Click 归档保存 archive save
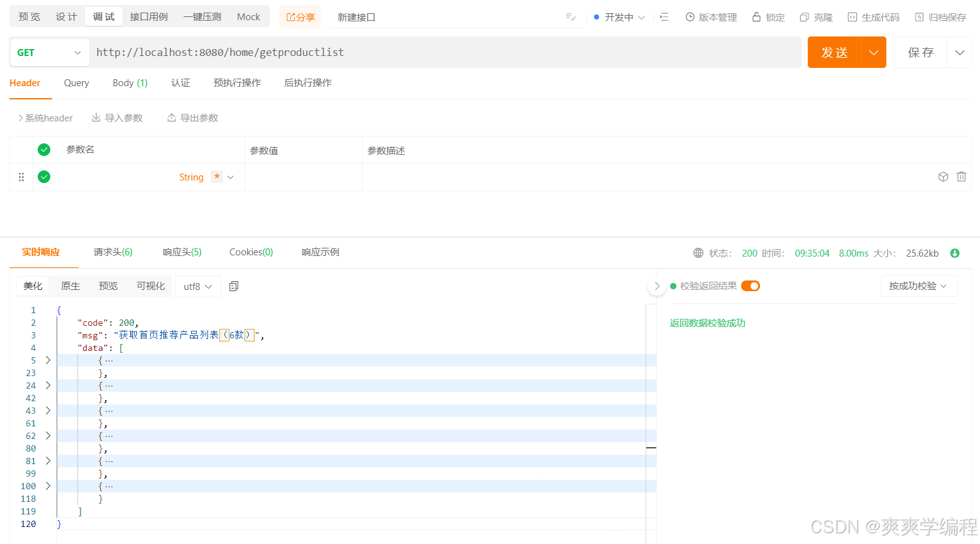Screen dimensions: 980x544 [940, 17]
